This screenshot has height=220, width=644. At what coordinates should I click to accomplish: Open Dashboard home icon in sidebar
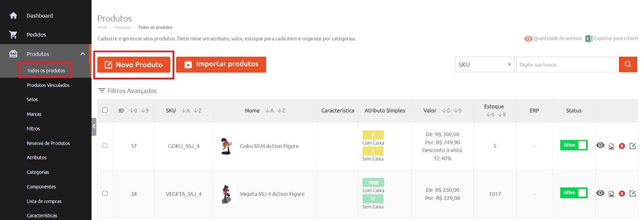click(x=13, y=16)
